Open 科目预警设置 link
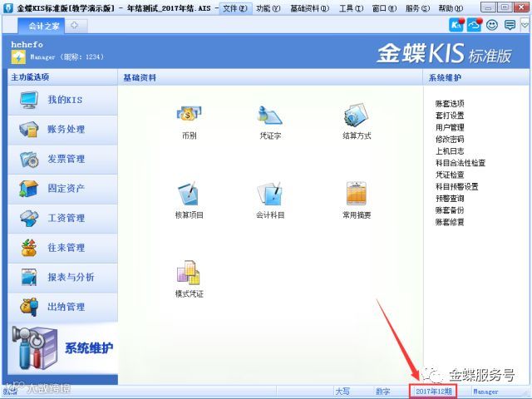 (456, 186)
